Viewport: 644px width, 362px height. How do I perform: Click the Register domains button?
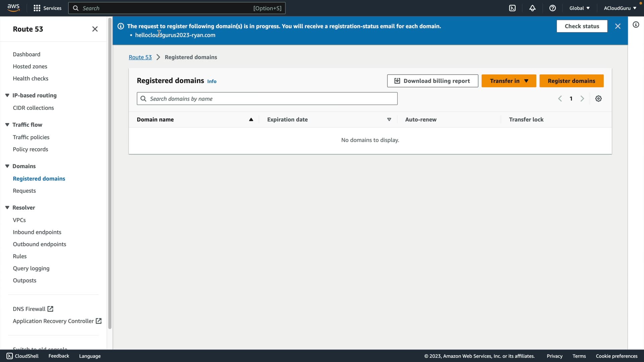(x=571, y=81)
